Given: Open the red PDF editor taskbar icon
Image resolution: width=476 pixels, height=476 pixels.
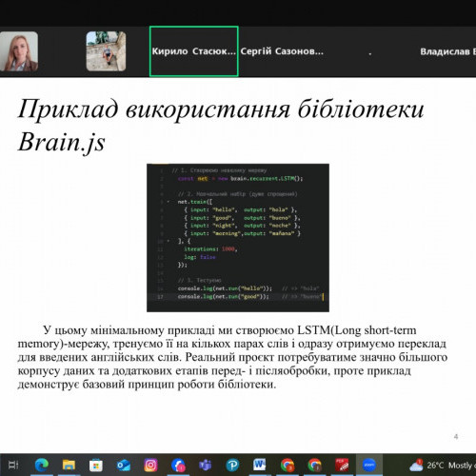Looking at the screenshot, I should coord(342,466).
